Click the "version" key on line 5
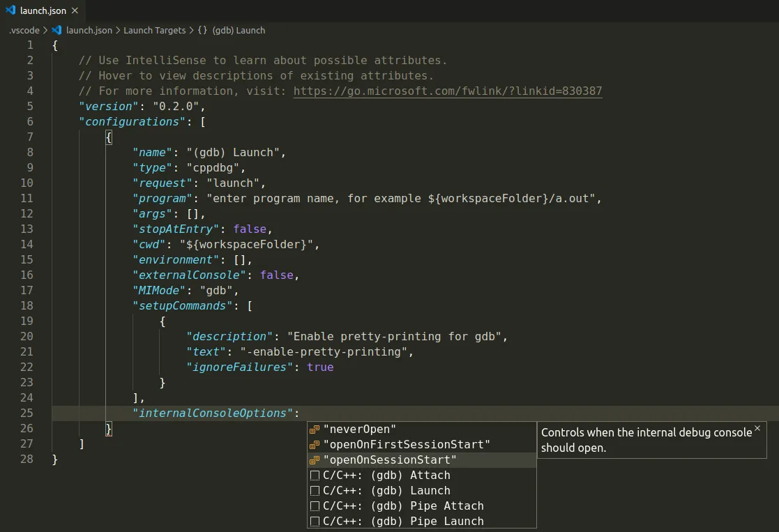The height and width of the screenshot is (532, 779). click(108, 106)
